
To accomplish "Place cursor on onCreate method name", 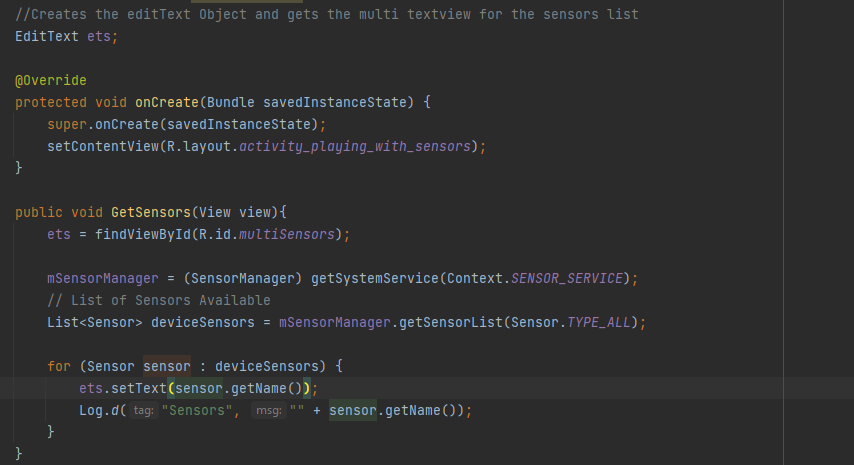I will (167, 102).
